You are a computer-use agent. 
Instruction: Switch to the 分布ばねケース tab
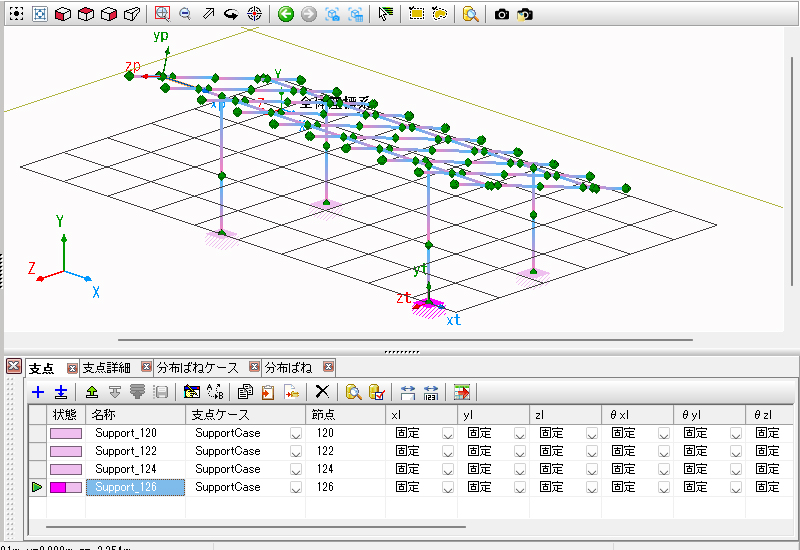[x=197, y=367]
